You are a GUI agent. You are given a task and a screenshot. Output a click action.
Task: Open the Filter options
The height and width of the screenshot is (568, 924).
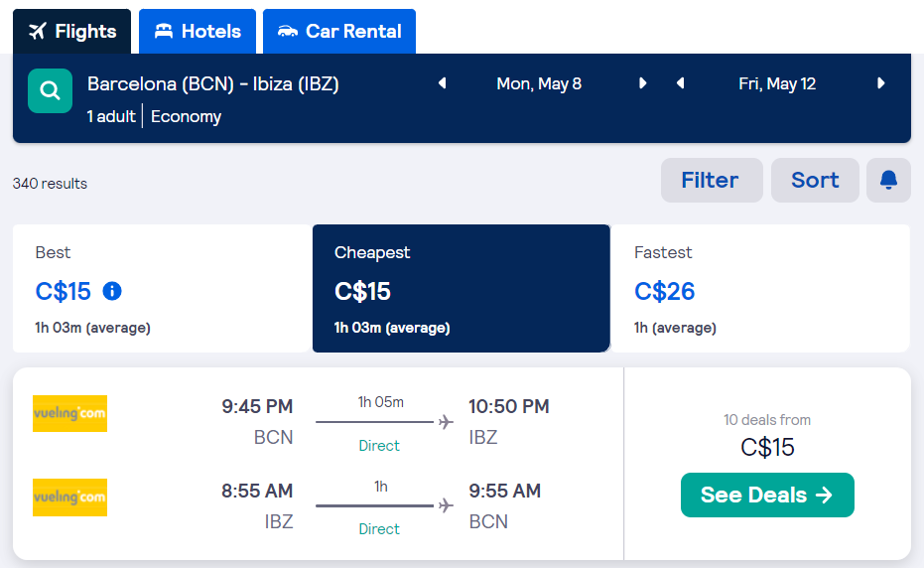coord(712,180)
